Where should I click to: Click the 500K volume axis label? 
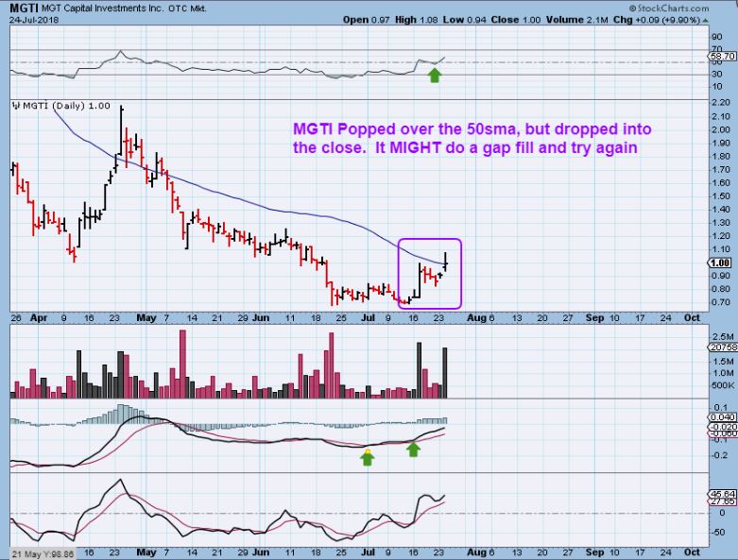[724, 385]
